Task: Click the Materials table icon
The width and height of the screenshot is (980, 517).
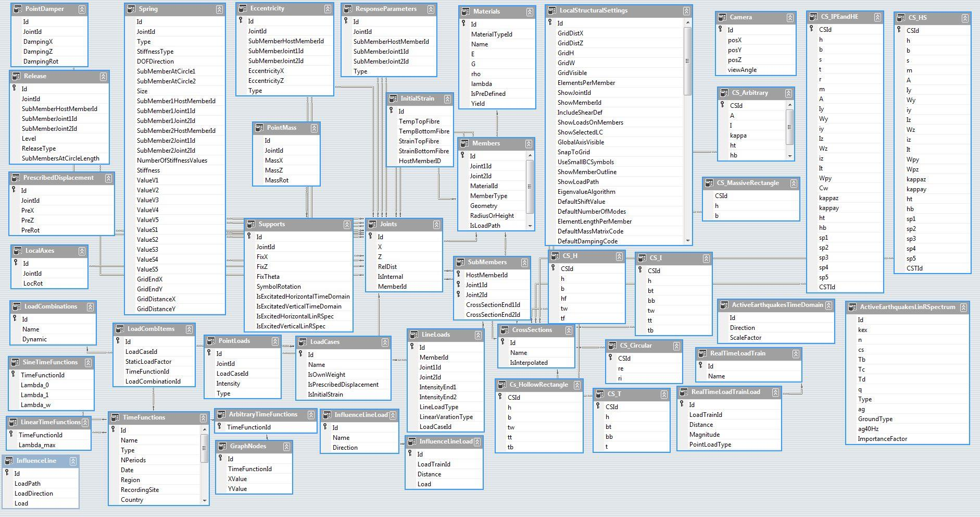Action: pos(466,11)
